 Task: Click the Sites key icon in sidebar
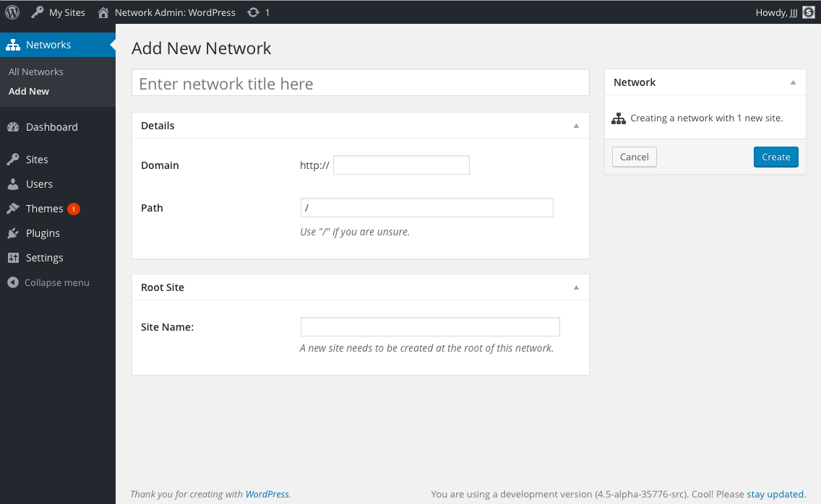13,160
